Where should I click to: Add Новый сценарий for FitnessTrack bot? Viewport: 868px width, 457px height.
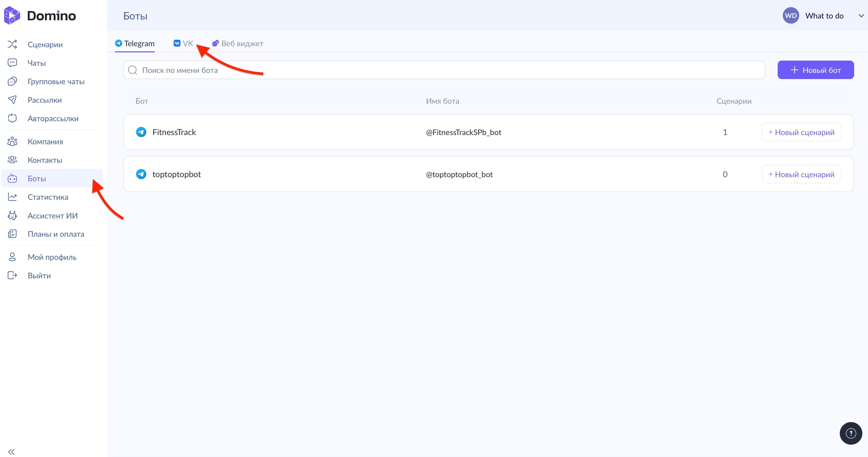[801, 132]
